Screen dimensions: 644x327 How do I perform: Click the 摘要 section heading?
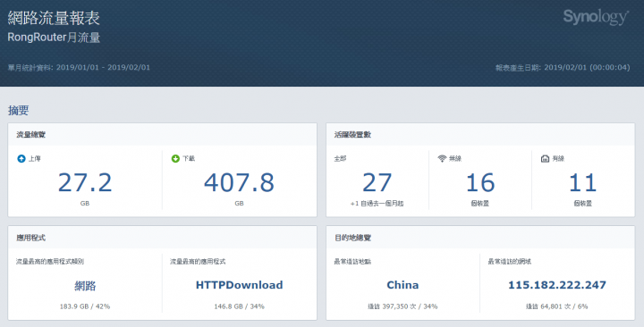click(x=19, y=110)
